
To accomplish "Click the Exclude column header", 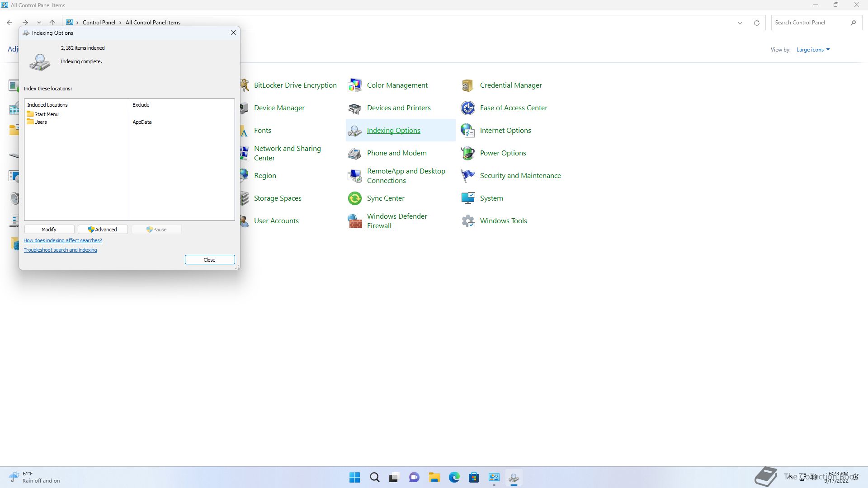I will click(x=141, y=105).
